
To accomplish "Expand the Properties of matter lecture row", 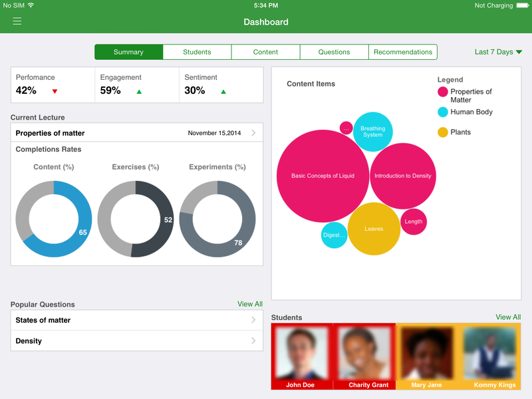I will tap(137, 133).
